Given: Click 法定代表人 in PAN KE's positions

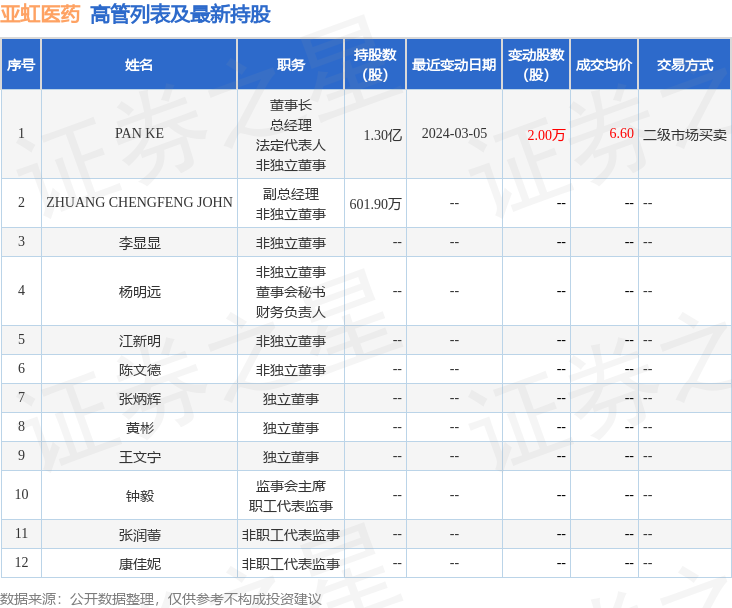Looking at the screenshot, I should pyautogui.click(x=290, y=145).
